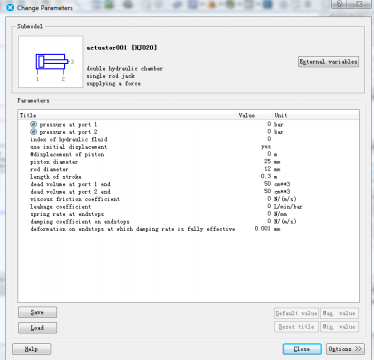Select the use initial displacement yes value
The width and height of the screenshot is (374, 360).
click(x=266, y=147)
